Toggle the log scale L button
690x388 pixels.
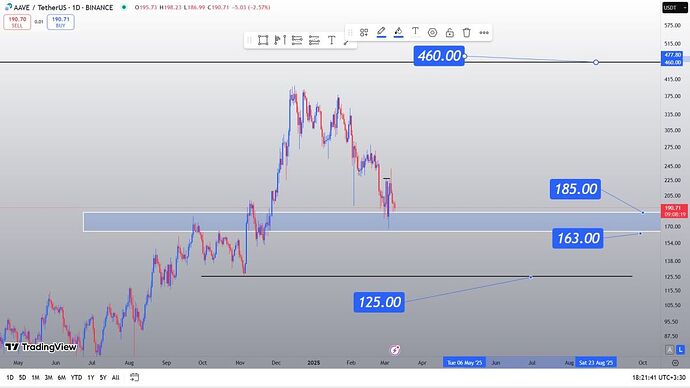pyautogui.click(x=680, y=350)
